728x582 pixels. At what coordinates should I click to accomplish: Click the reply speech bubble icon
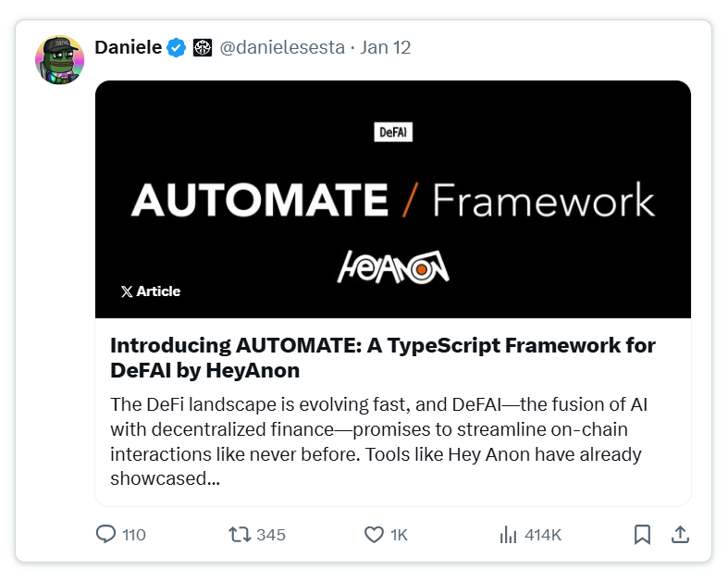click(105, 534)
